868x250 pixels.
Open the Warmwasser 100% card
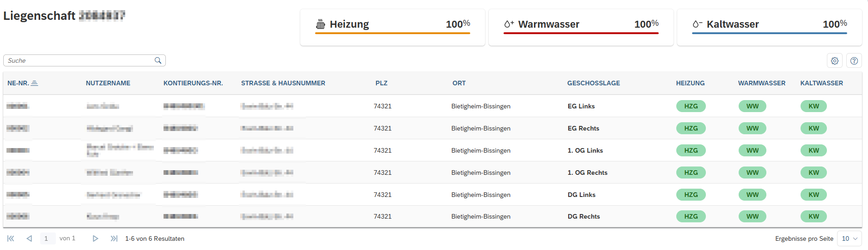(581, 27)
